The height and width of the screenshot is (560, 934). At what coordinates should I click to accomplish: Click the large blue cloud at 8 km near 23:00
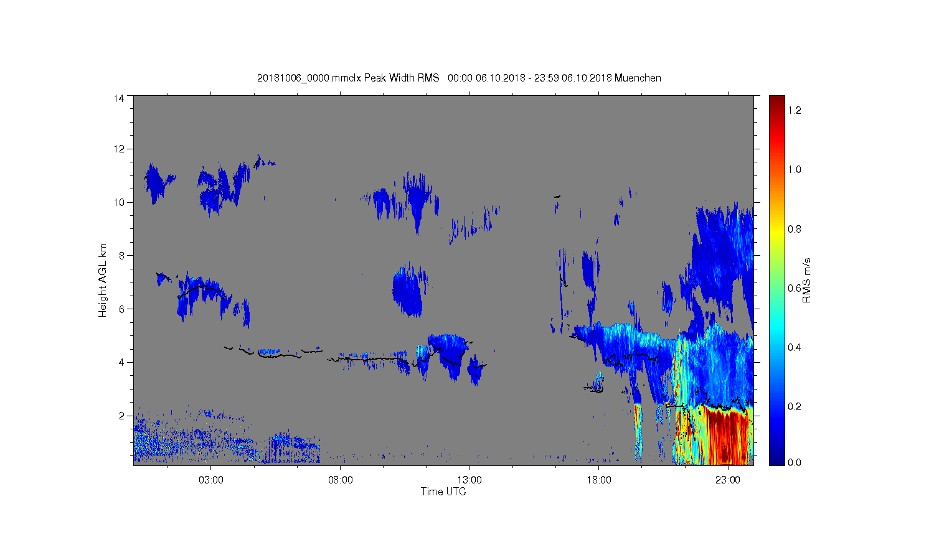tap(722, 255)
